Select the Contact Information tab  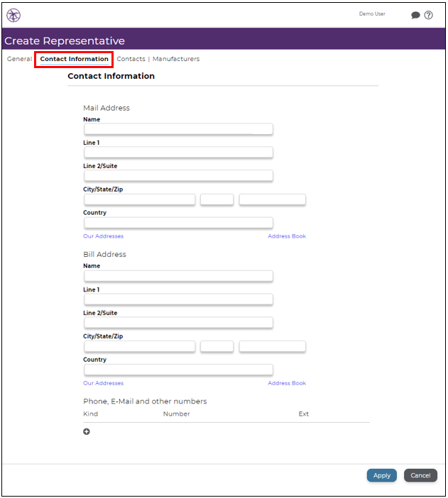click(74, 59)
